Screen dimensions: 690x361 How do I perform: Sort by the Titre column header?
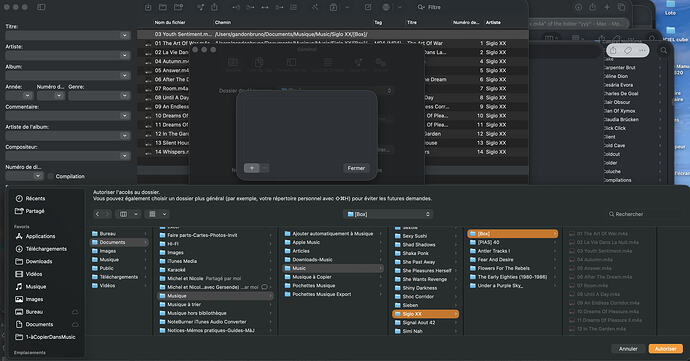(412, 22)
